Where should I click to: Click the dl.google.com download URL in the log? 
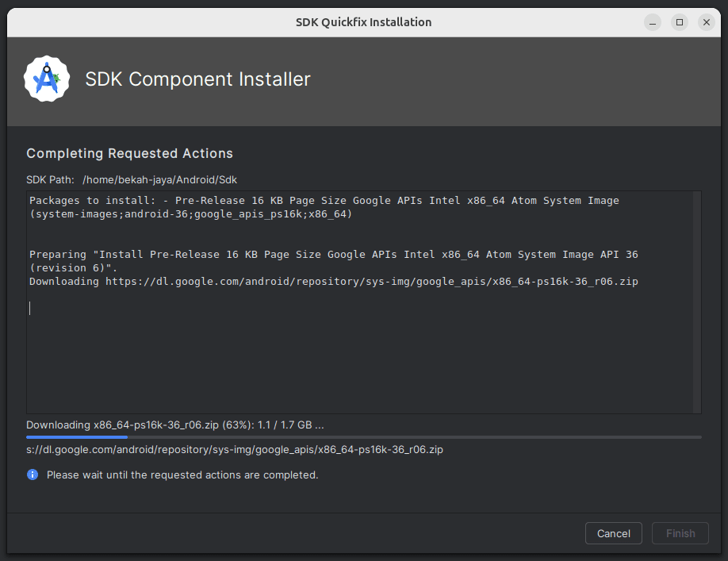[x=371, y=282]
